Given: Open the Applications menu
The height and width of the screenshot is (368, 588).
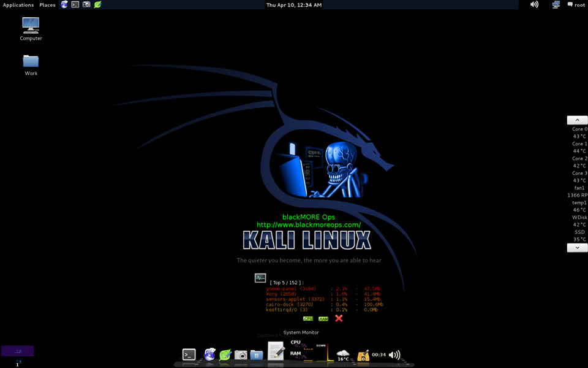Looking at the screenshot, I should pyautogui.click(x=18, y=5).
